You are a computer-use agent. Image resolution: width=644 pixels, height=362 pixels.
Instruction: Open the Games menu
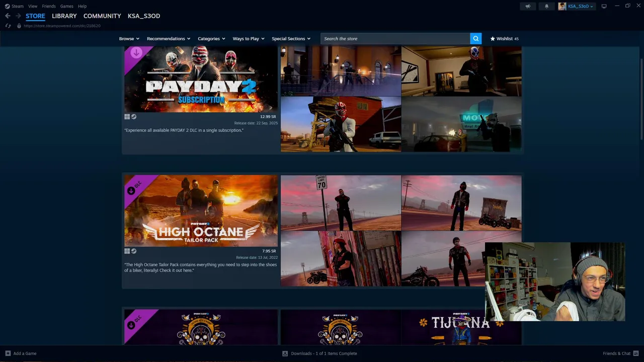pos(66,6)
